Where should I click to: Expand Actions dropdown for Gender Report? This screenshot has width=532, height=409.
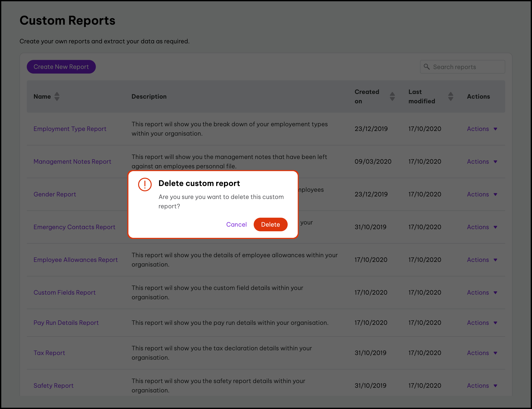tap(482, 194)
